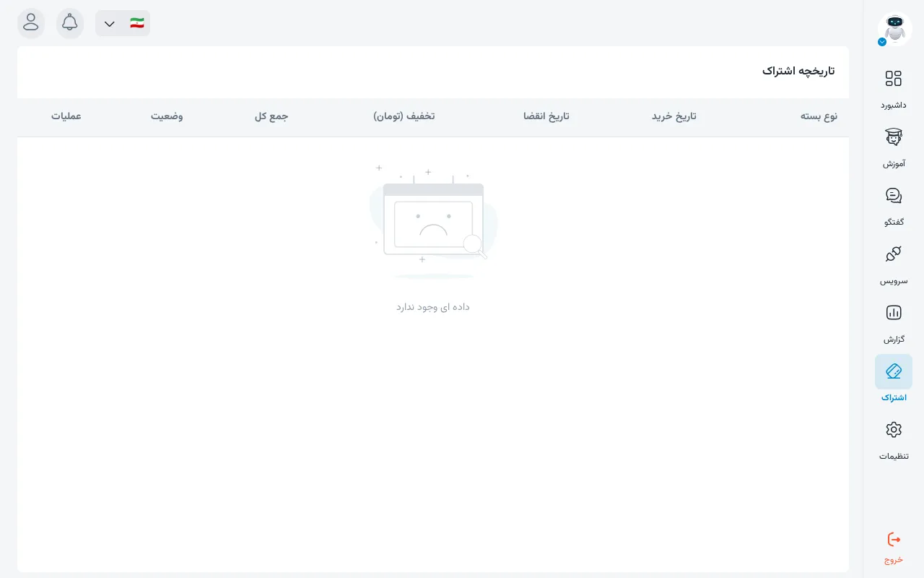Image resolution: width=924 pixels, height=578 pixels.
Task: Select the اشتراک subscription icon
Action: pyautogui.click(x=894, y=371)
